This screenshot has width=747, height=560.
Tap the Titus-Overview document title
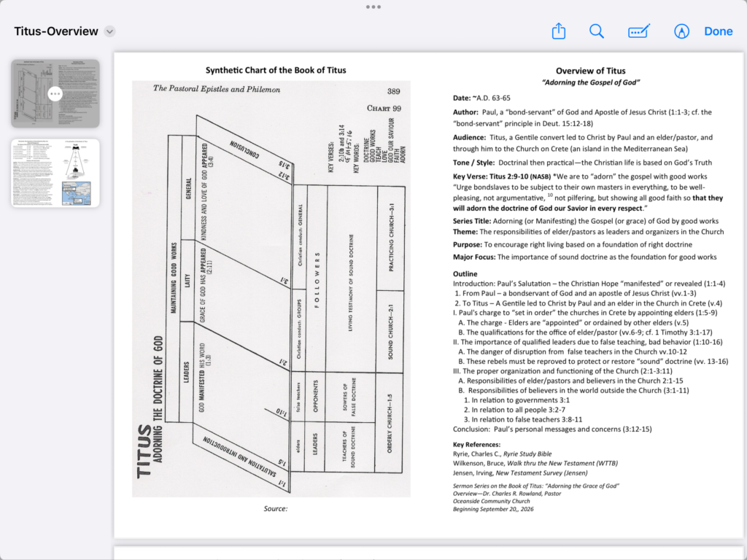56,31
